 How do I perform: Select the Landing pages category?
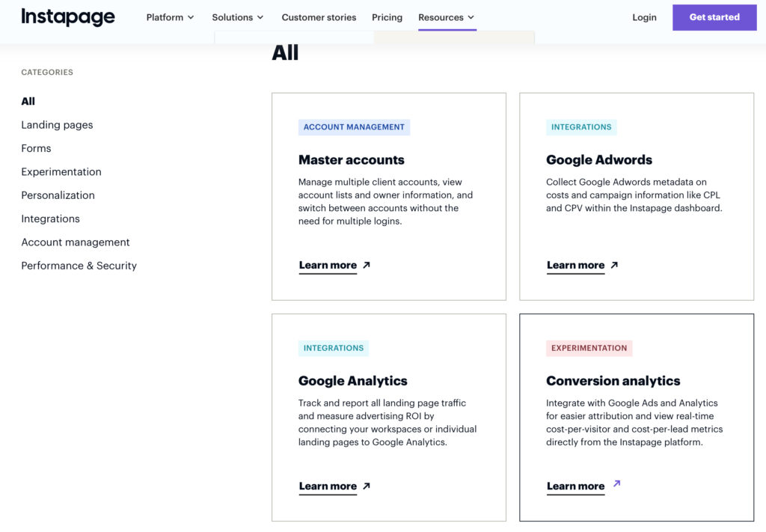pos(57,124)
